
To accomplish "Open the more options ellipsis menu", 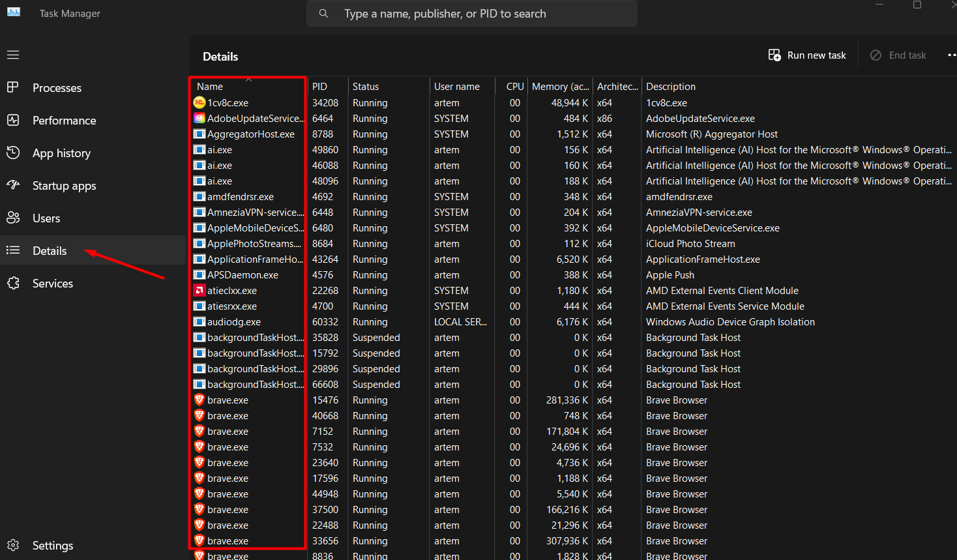I will click(951, 55).
